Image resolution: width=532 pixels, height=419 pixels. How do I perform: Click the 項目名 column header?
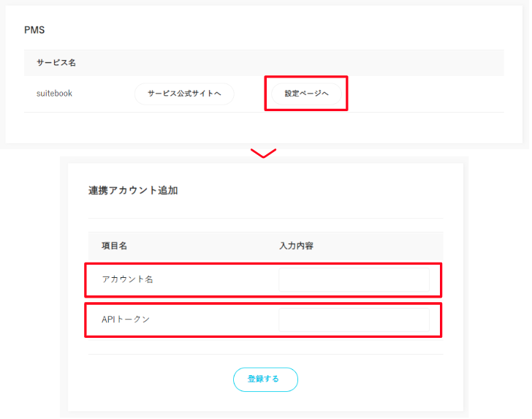point(114,246)
